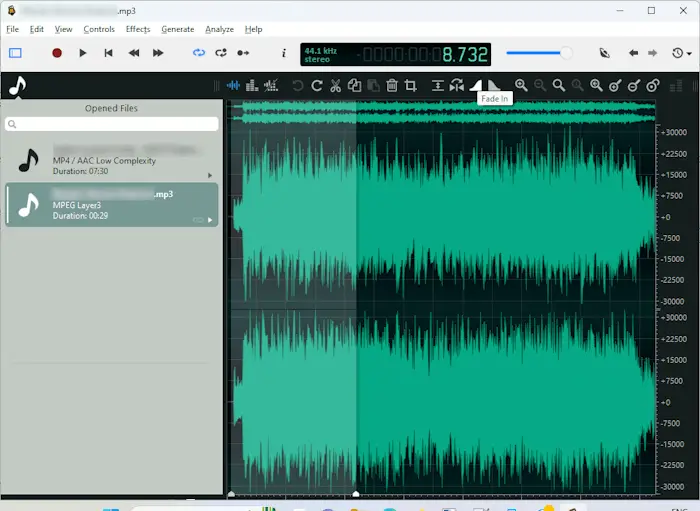Click the Duration: 07:30 text
700x511 pixels.
coord(80,171)
